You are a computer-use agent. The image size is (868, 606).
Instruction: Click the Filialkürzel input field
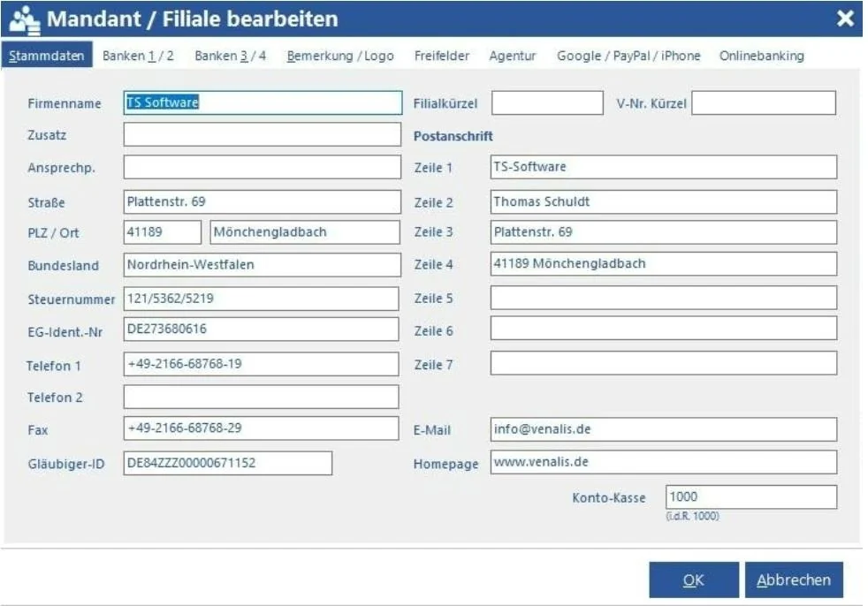click(547, 103)
